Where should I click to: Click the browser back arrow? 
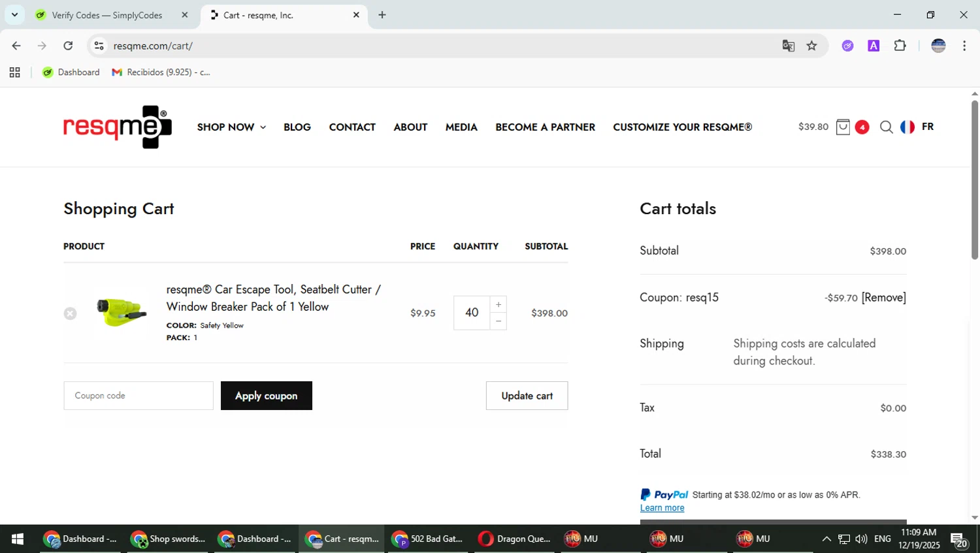click(x=16, y=46)
